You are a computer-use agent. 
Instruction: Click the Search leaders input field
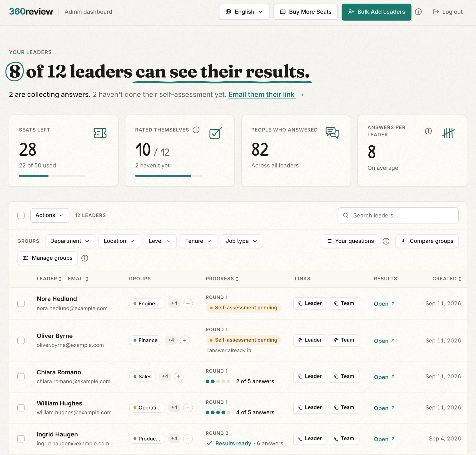398,215
